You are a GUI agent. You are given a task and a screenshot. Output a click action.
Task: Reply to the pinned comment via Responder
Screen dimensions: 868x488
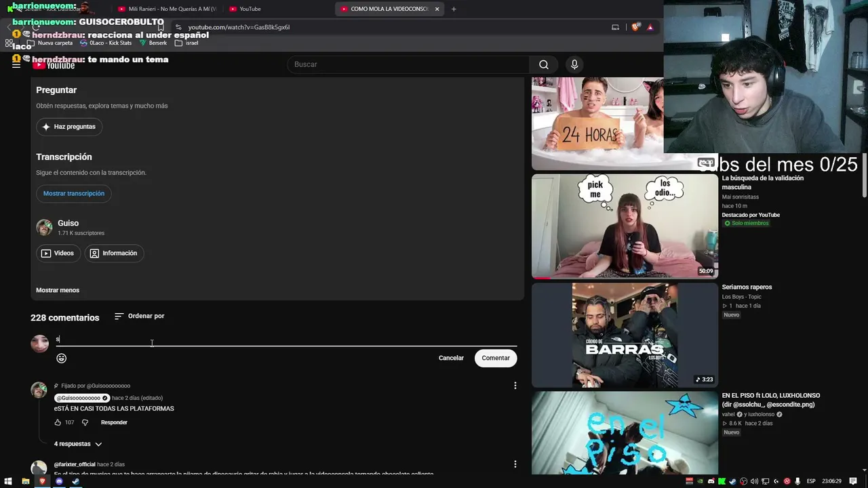114,422
